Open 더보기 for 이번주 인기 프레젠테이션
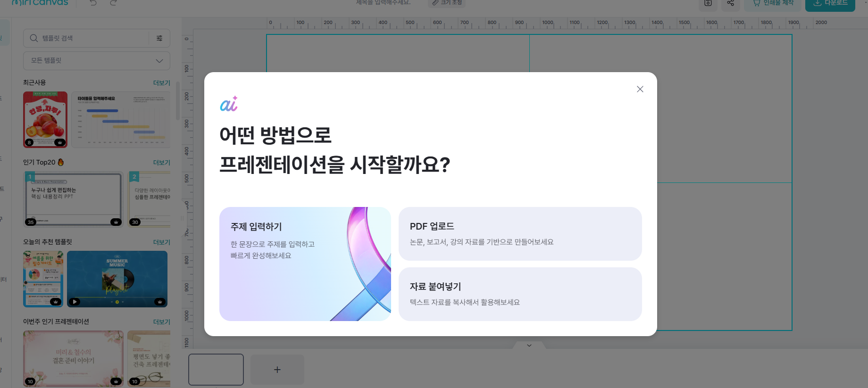 click(x=161, y=322)
